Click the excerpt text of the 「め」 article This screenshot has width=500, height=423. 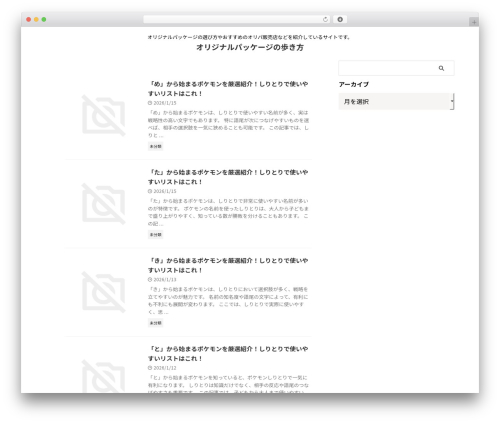pyautogui.click(x=228, y=124)
